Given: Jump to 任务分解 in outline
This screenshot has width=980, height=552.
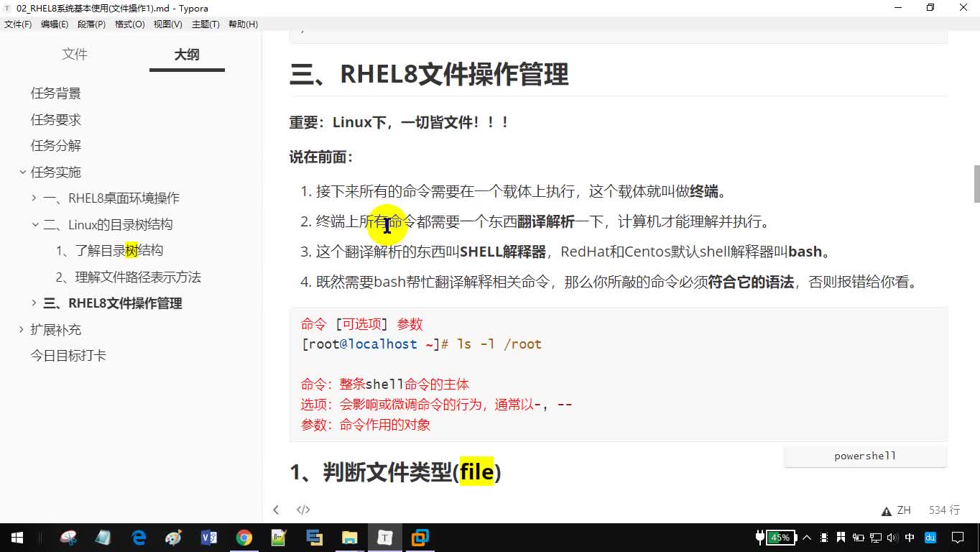Looking at the screenshot, I should click(55, 146).
